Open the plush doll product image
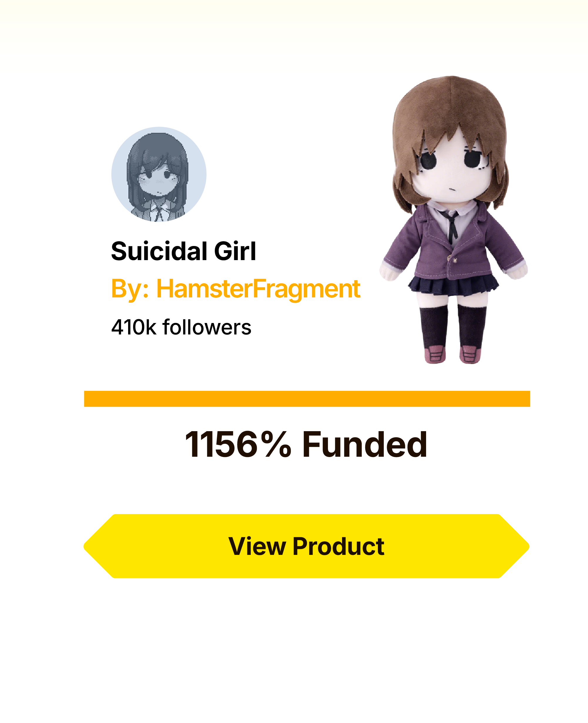The image size is (588, 723). (453, 220)
